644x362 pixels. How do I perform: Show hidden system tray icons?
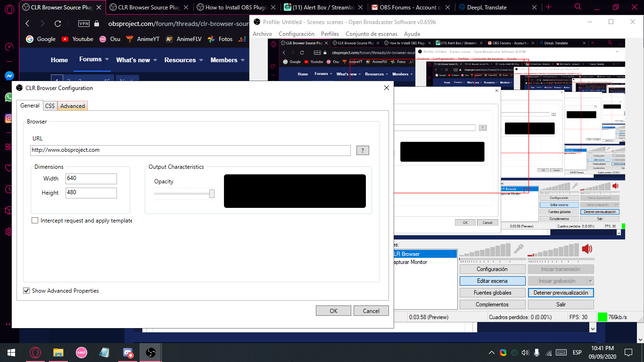(491, 353)
